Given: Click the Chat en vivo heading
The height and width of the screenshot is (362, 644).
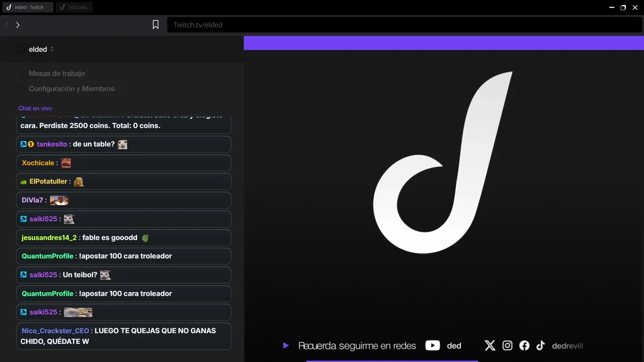Looking at the screenshot, I should (x=35, y=108).
